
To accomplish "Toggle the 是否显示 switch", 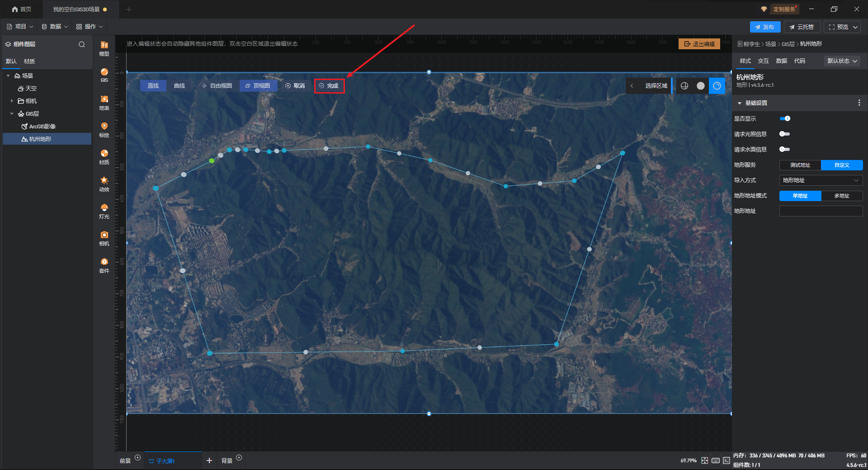I will tap(785, 118).
